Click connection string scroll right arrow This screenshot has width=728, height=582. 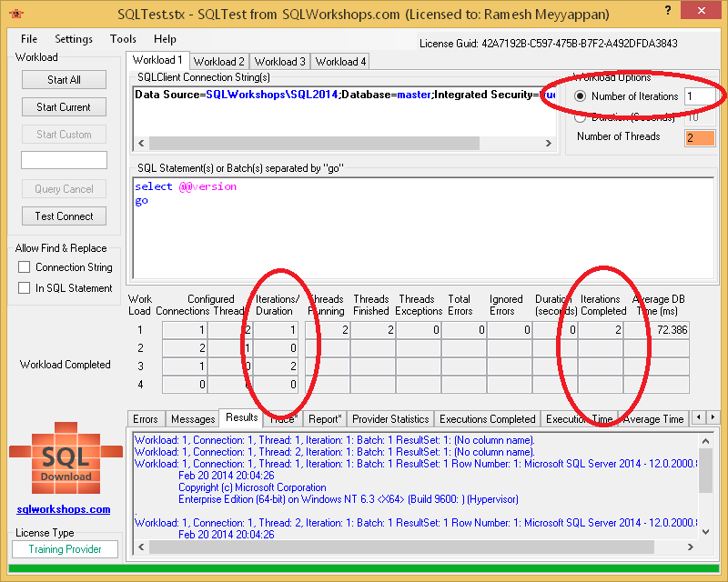click(549, 144)
